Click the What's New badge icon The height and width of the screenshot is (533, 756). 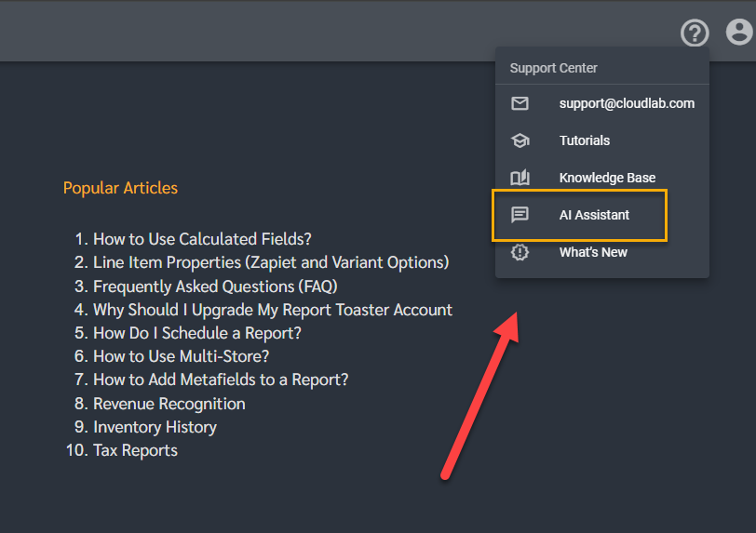520,252
